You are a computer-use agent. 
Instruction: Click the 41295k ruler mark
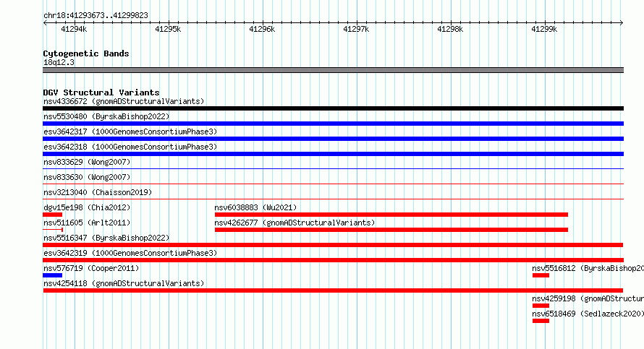(168, 29)
